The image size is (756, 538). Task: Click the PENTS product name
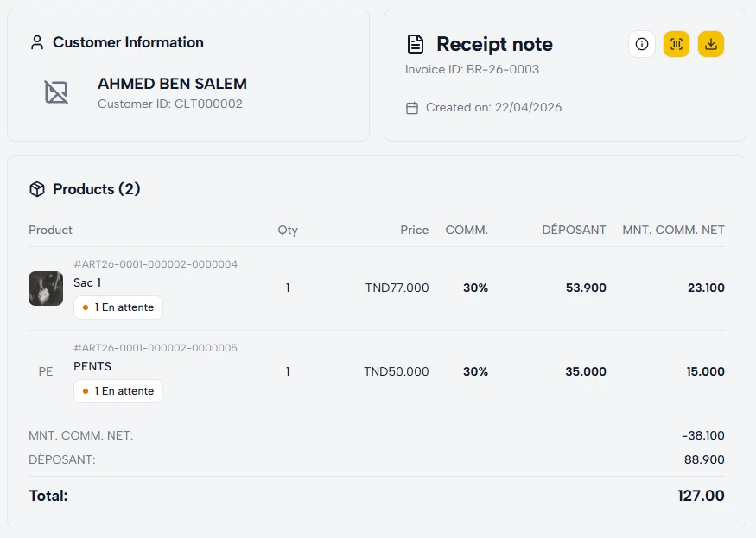(92, 366)
